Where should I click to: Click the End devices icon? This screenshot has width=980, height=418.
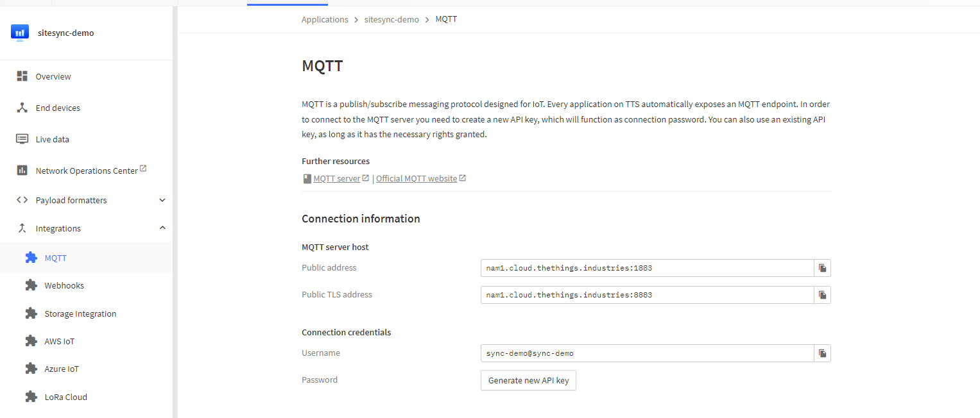coord(22,108)
